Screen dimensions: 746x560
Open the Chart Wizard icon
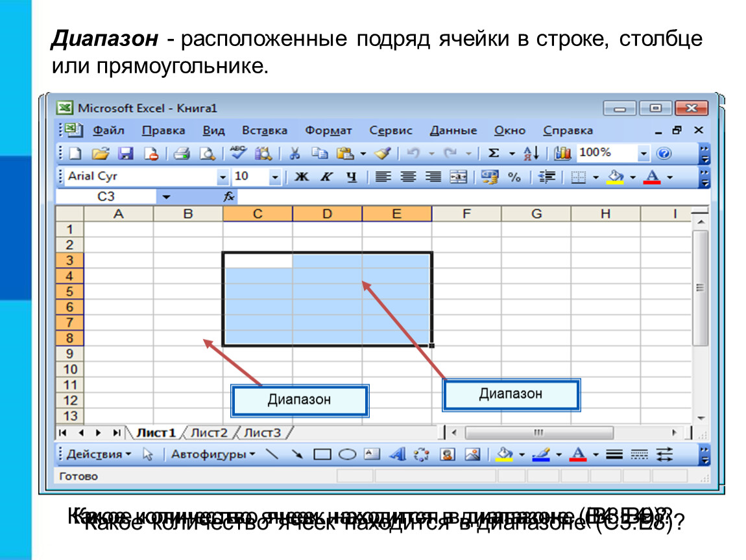[x=562, y=153]
